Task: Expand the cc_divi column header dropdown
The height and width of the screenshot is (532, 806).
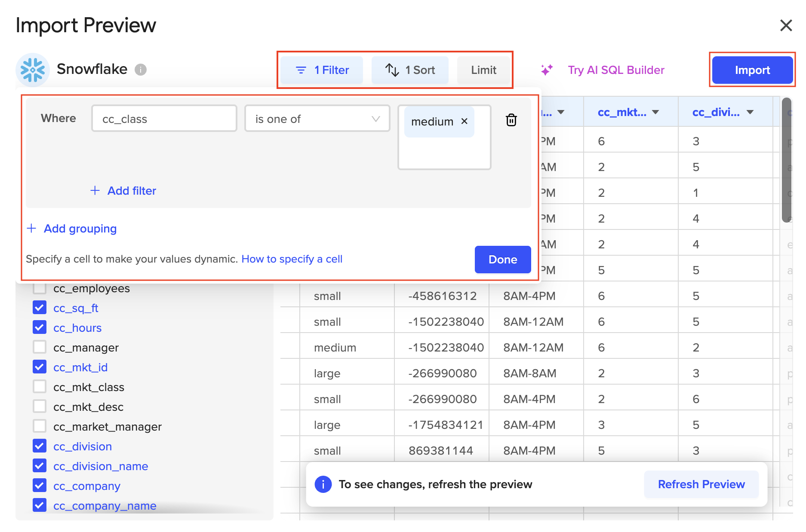Action: click(x=750, y=113)
